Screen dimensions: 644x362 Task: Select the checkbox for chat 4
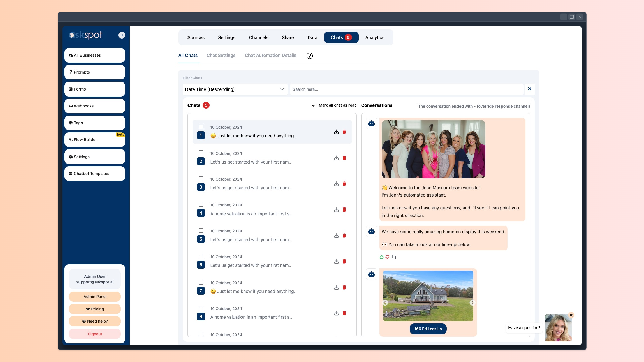point(201,204)
